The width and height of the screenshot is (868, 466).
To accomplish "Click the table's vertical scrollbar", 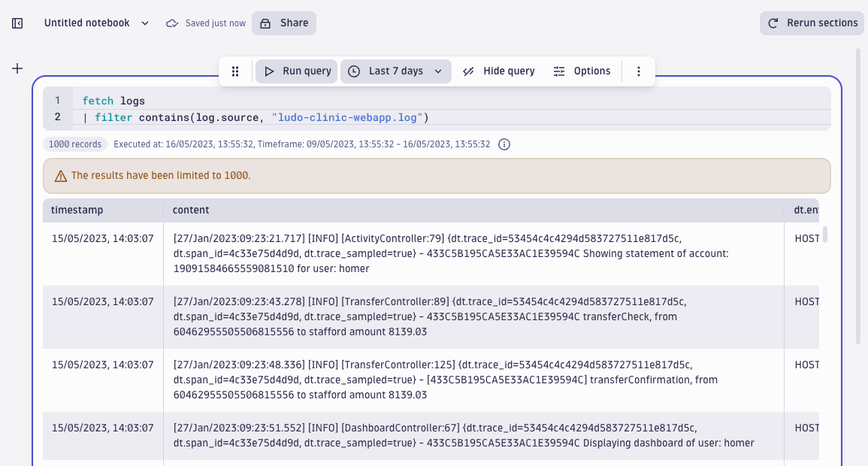I will (x=824, y=235).
